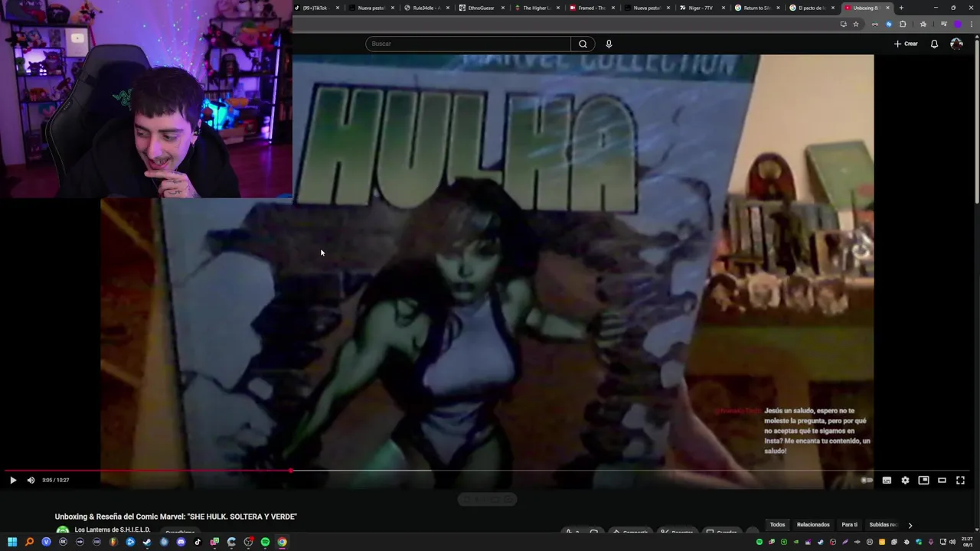Open the YouTube notifications bell

point(934,44)
